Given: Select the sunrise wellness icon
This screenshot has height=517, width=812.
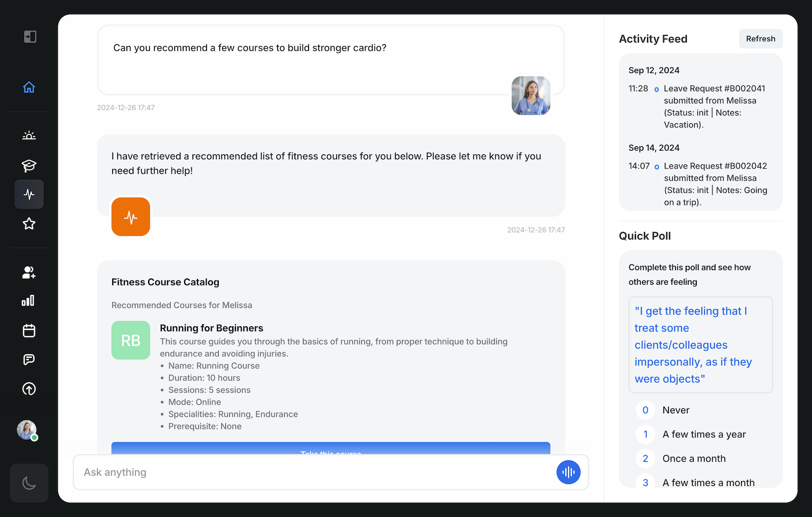Looking at the screenshot, I should 29,135.
